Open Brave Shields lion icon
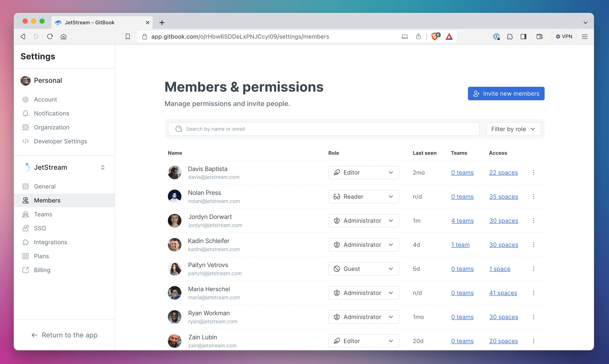Image resolution: width=609 pixels, height=364 pixels. (435, 37)
